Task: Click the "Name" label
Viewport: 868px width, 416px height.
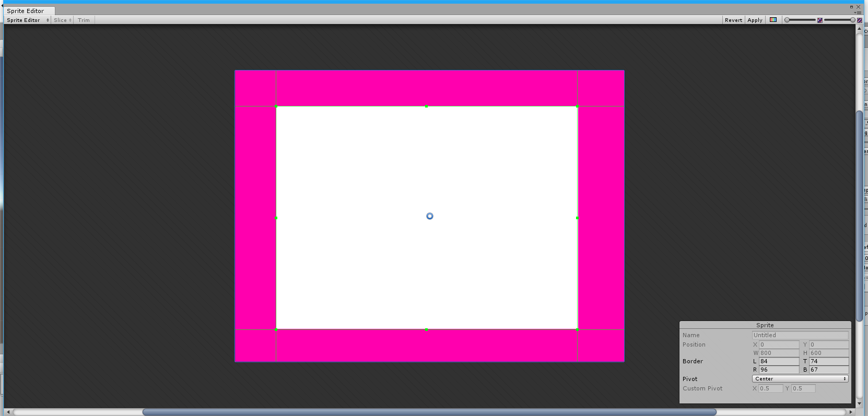Action: coord(691,335)
